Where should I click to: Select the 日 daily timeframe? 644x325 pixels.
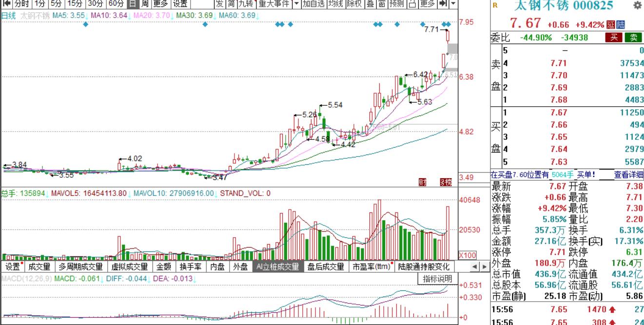click(133, 4)
